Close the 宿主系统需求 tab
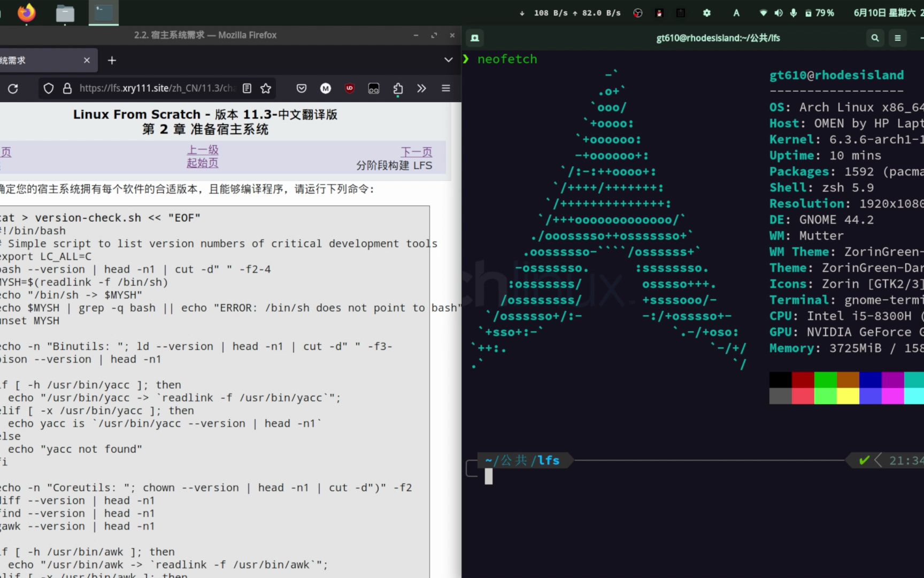 point(87,60)
